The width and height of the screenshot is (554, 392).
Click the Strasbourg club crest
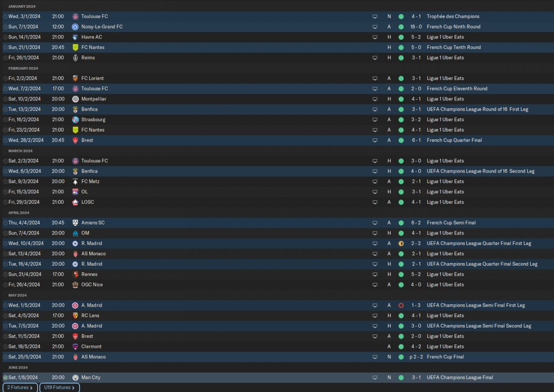pyautogui.click(x=75, y=120)
